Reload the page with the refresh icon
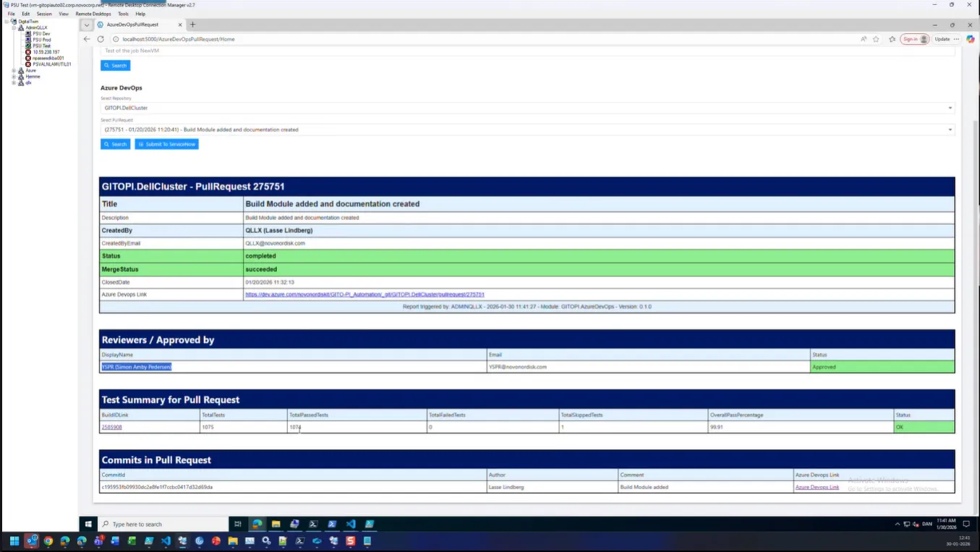Viewport: 980px width, 552px height. click(x=101, y=39)
